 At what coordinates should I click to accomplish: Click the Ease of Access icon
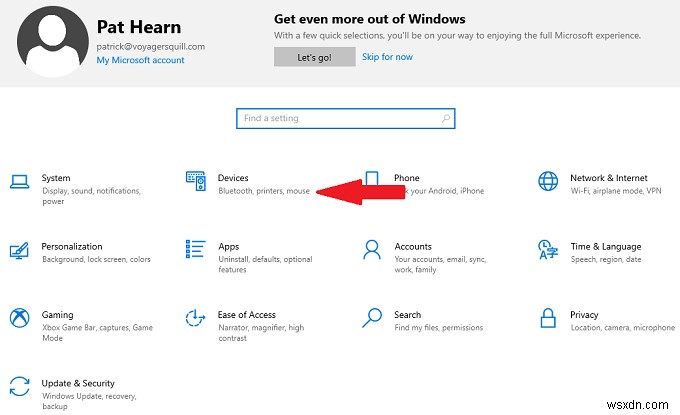195,318
